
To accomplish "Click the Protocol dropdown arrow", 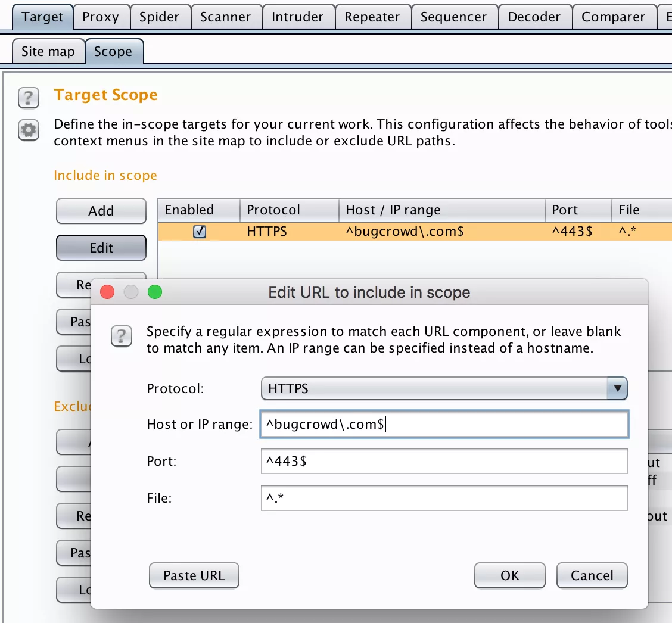I will click(617, 388).
